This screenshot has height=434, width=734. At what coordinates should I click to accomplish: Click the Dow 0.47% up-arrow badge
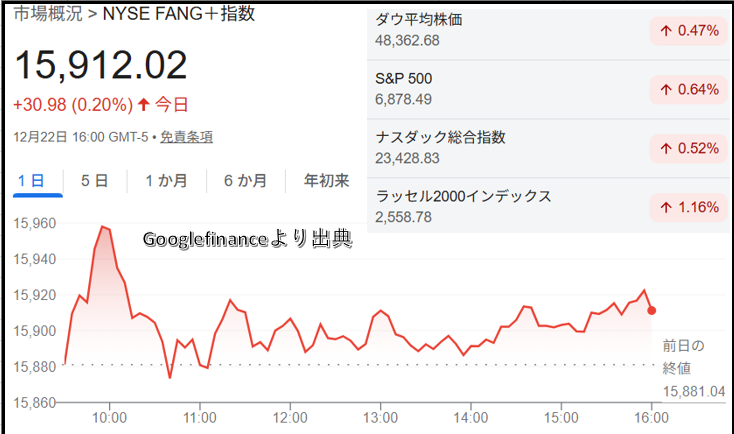[x=690, y=31]
